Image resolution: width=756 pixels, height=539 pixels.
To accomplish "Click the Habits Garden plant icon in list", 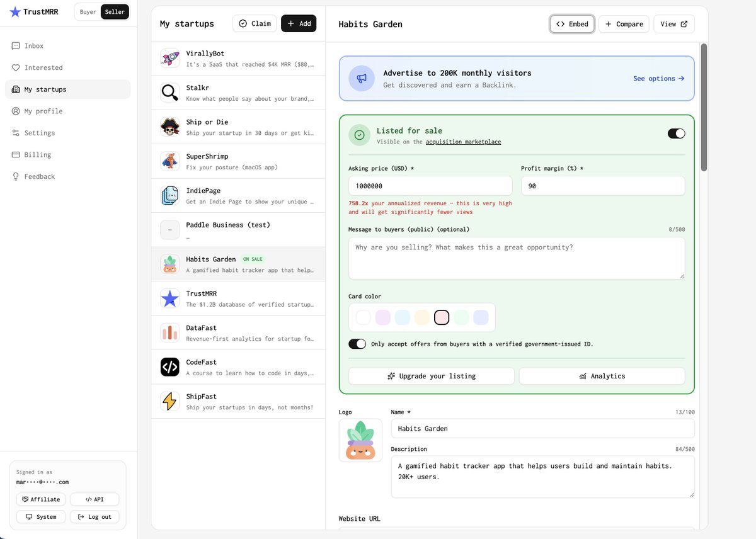I will [169, 264].
